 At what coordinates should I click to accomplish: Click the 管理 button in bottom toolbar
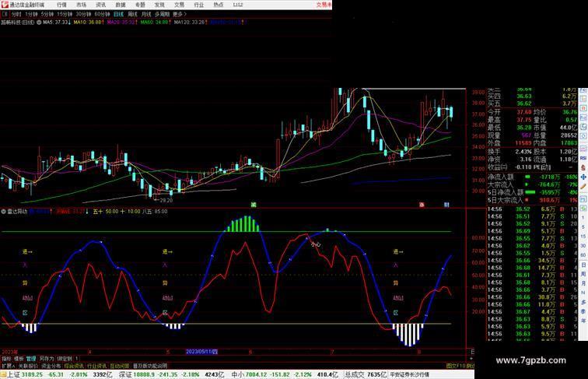pos(31,359)
